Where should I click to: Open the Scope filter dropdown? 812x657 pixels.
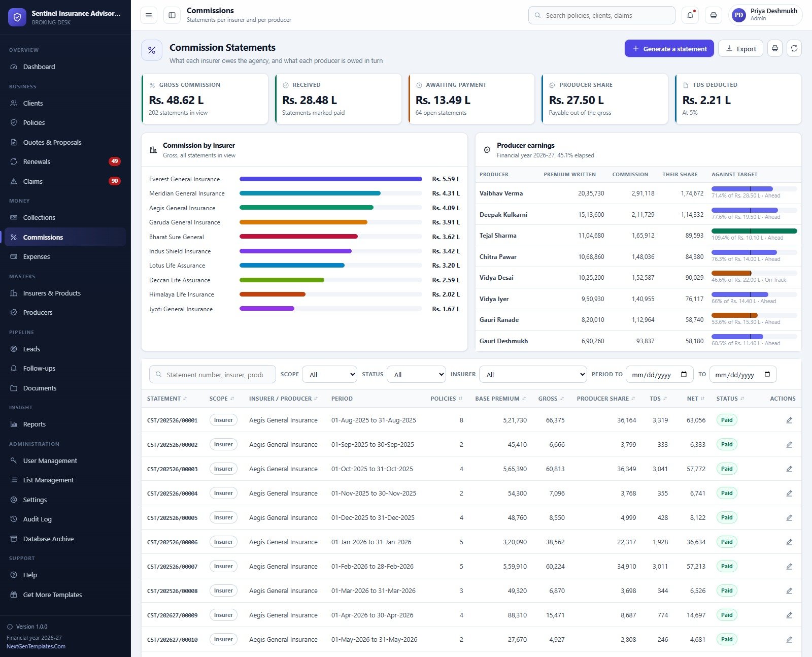tap(330, 375)
